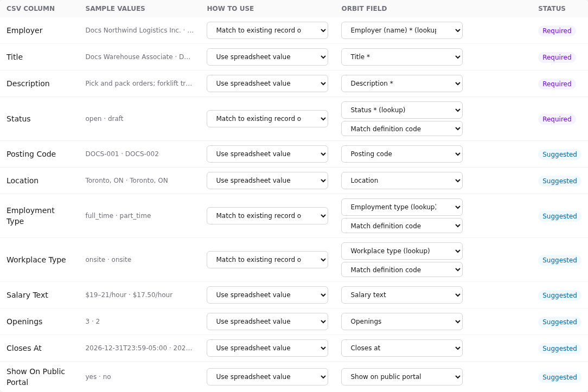Screen dimensions: 588x392
Task: Click sample value '2026-12-31T23:59-05:00'
Action: pyautogui.click(x=126, y=348)
